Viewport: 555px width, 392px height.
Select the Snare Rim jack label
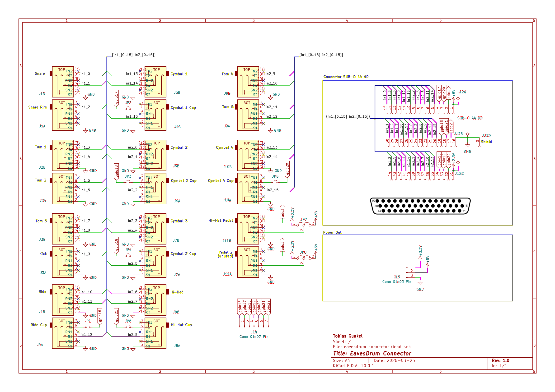[x=38, y=107]
